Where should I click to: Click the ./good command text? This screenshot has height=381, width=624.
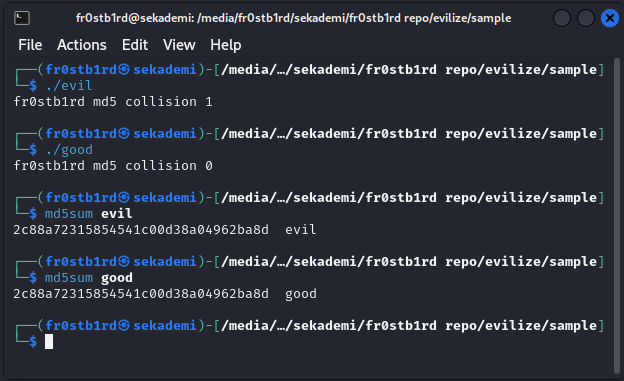tap(69, 150)
